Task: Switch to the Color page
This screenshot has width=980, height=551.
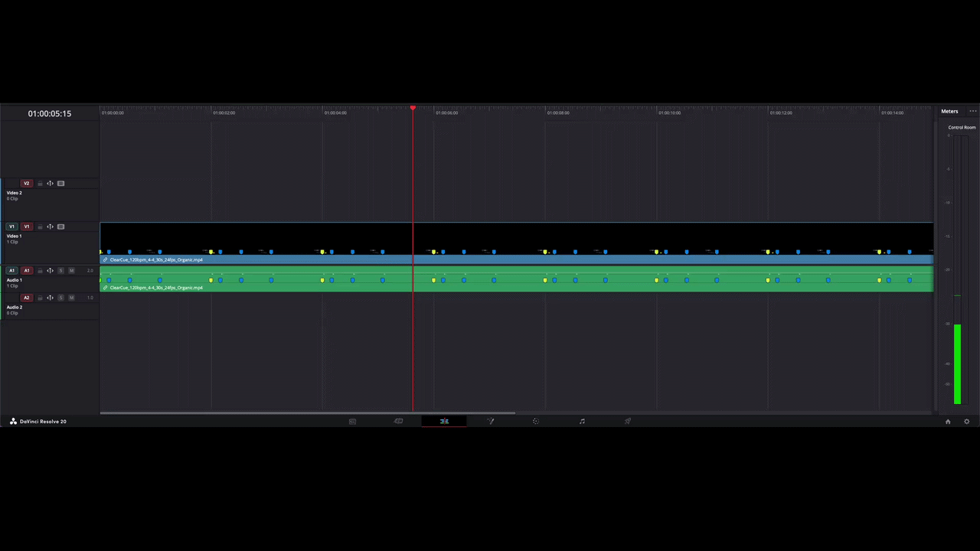Action: point(536,421)
